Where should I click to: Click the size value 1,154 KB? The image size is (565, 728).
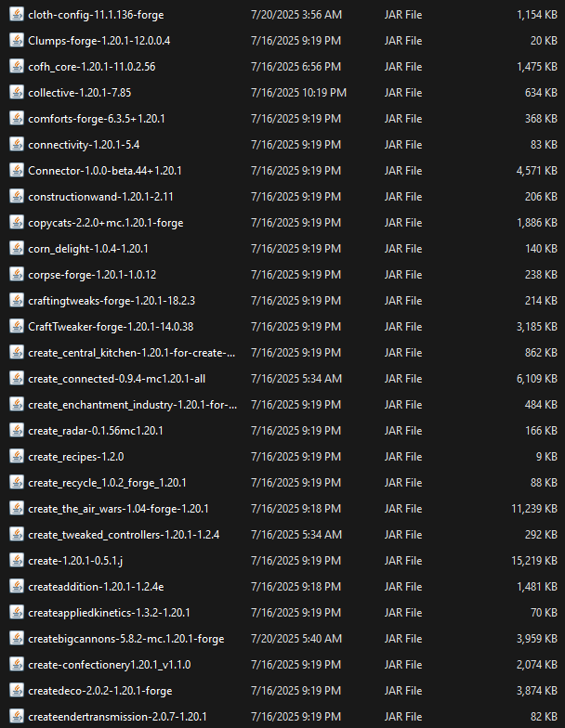[x=537, y=15]
